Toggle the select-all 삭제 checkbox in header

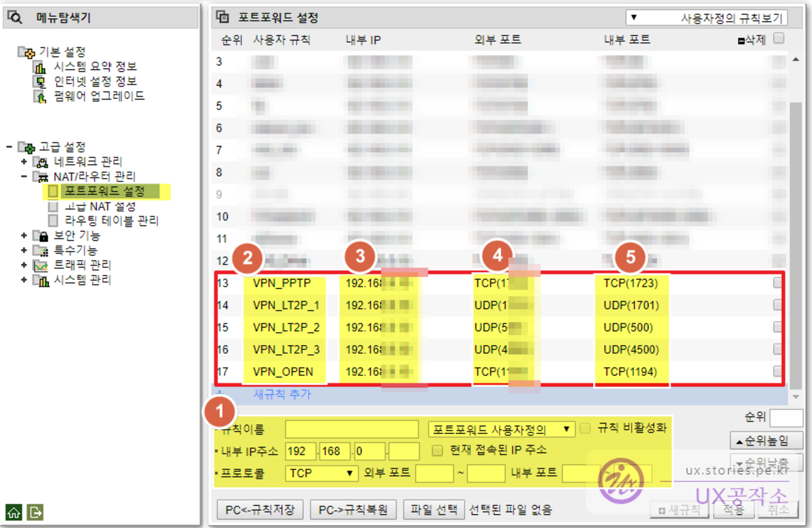click(x=779, y=39)
